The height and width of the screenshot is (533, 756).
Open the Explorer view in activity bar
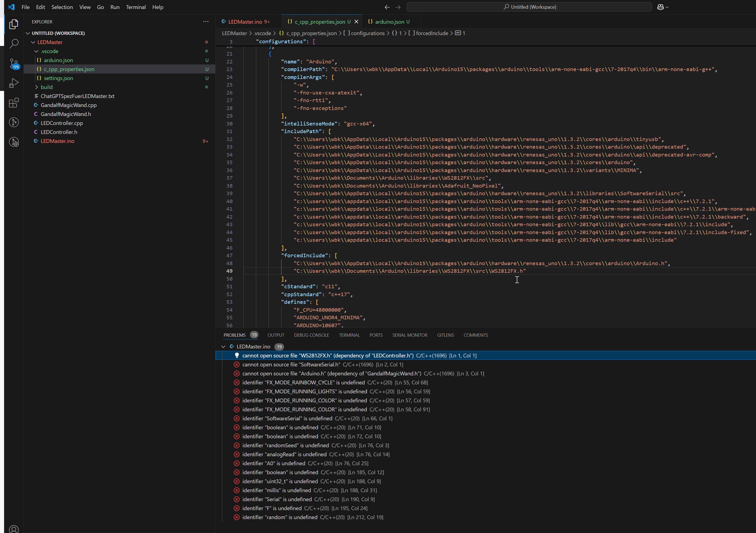pyautogui.click(x=14, y=24)
